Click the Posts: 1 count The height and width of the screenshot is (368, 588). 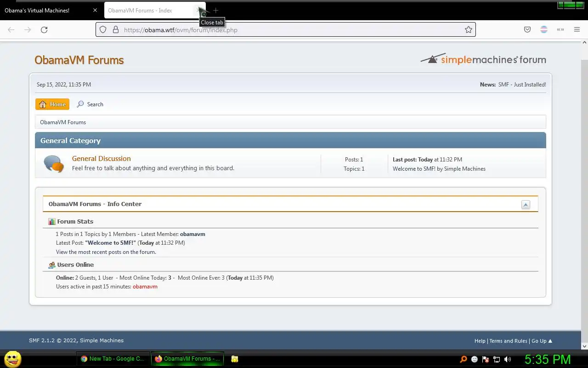point(354,160)
